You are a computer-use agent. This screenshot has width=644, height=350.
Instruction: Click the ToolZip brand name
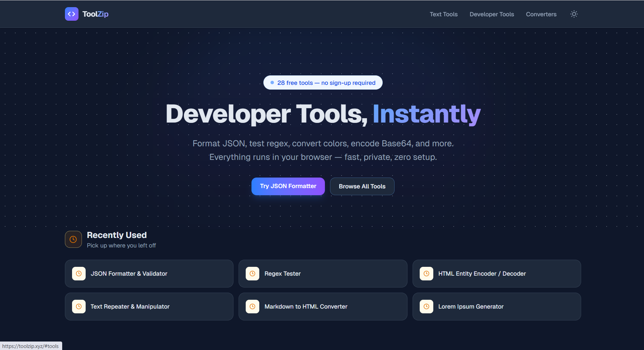coord(95,14)
